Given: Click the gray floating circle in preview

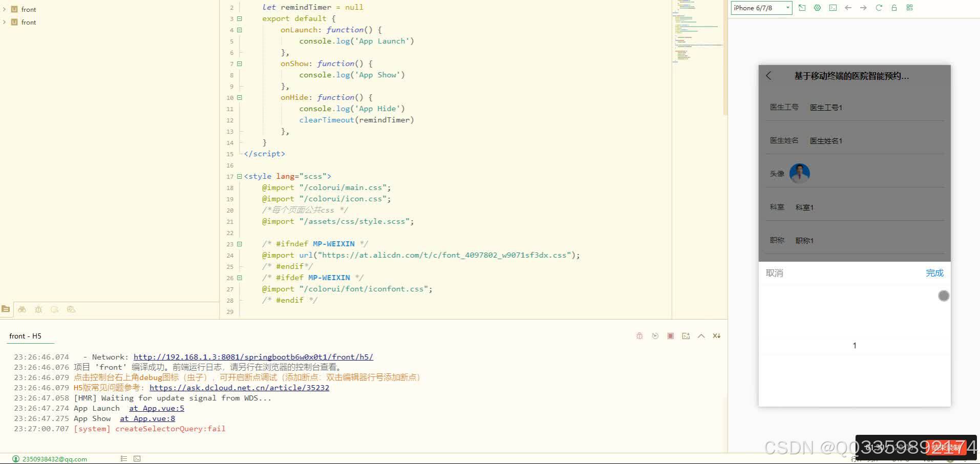Looking at the screenshot, I should click(x=944, y=296).
